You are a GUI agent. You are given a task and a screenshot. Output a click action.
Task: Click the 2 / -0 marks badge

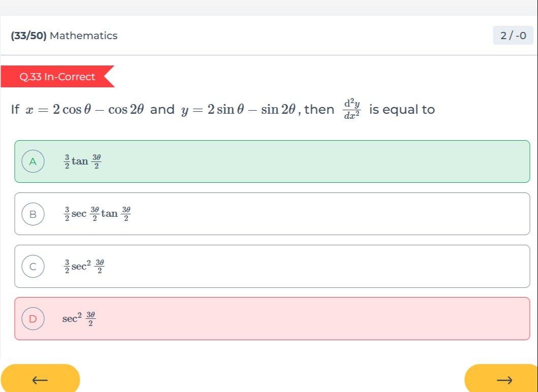tap(513, 36)
